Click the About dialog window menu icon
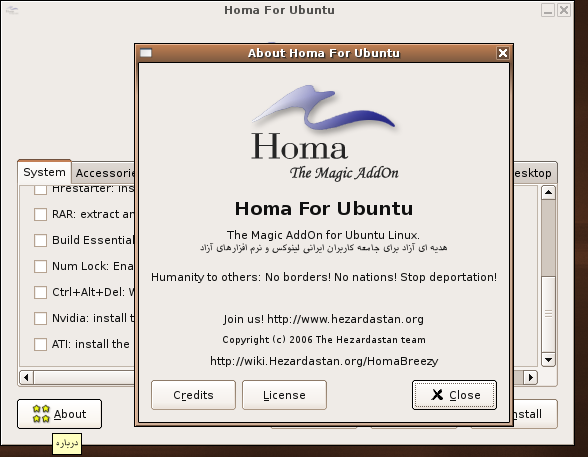Image resolution: width=588 pixels, height=457 pixels. [x=146, y=53]
